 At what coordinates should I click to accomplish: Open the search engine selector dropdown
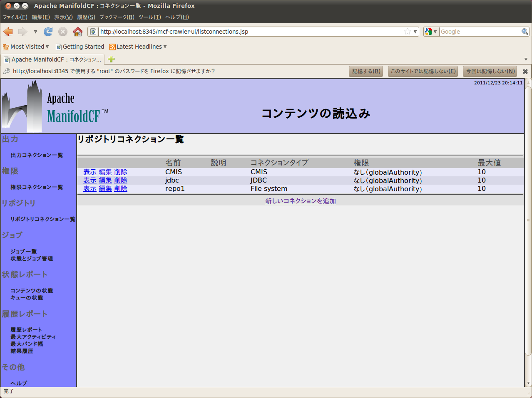[431, 32]
